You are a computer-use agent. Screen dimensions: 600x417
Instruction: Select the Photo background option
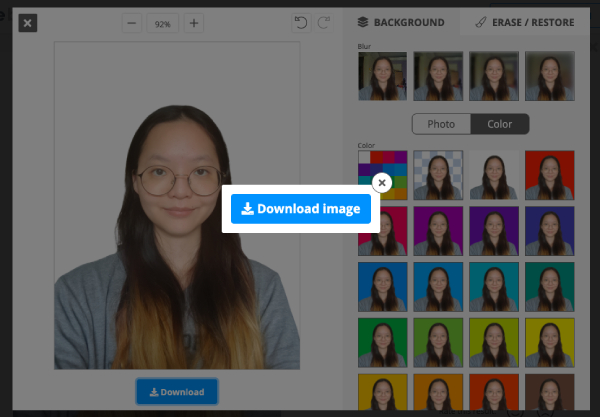[x=441, y=124]
